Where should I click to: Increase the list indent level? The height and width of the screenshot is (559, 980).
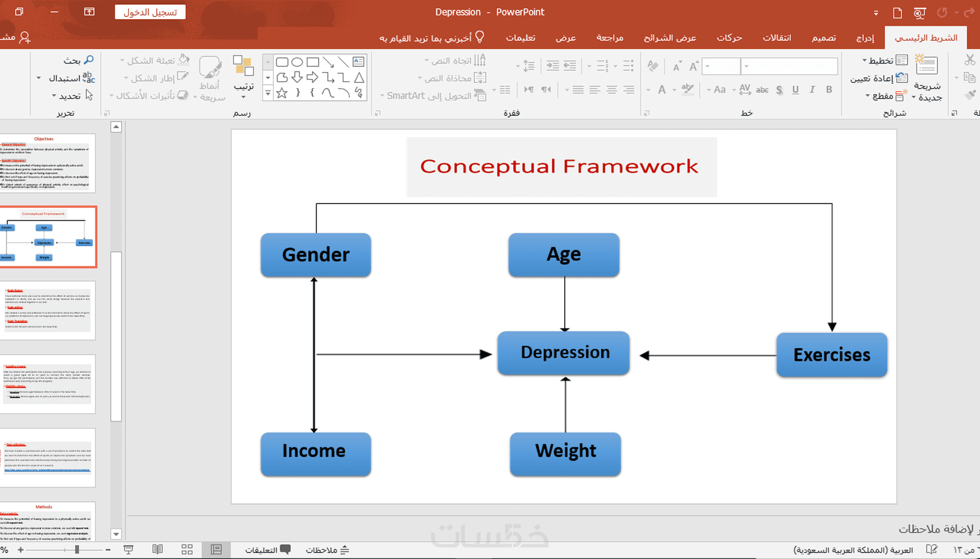click(x=552, y=66)
